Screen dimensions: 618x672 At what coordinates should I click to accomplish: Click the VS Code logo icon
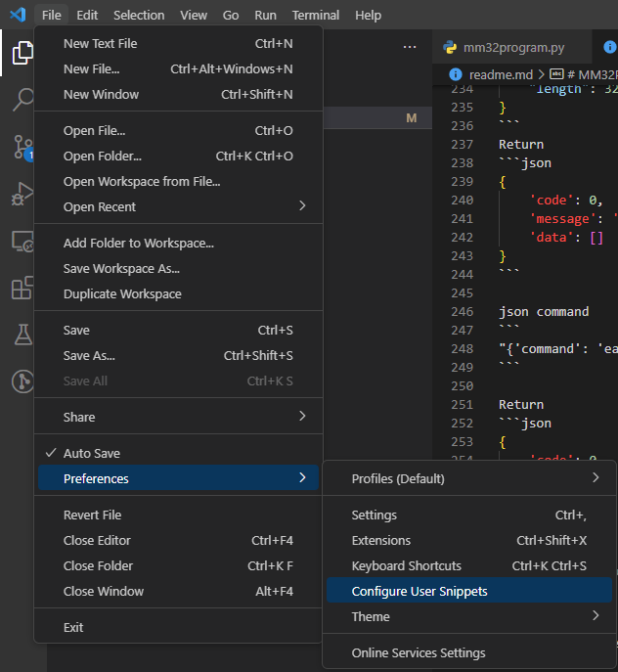click(x=18, y=15)
